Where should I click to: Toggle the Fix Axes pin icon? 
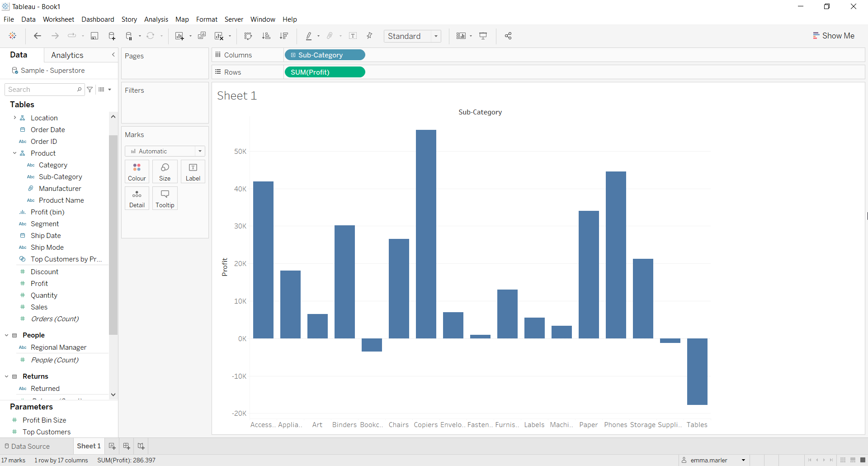(x=369, y=36)
